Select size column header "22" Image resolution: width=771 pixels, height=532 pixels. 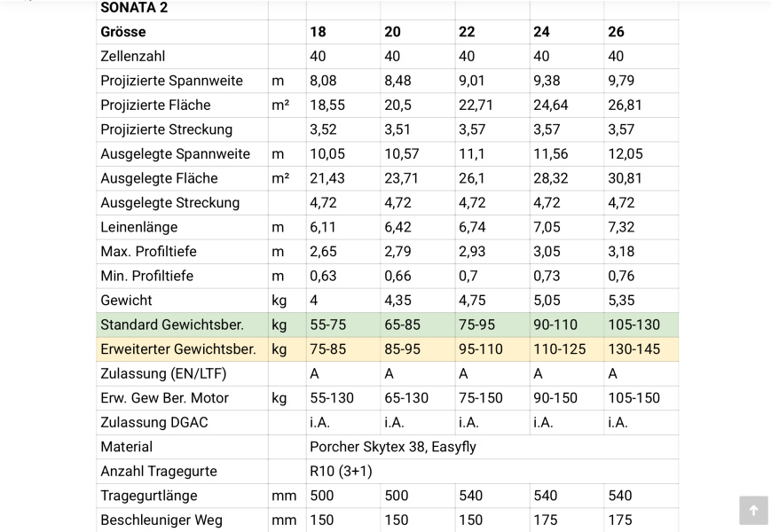467,32
